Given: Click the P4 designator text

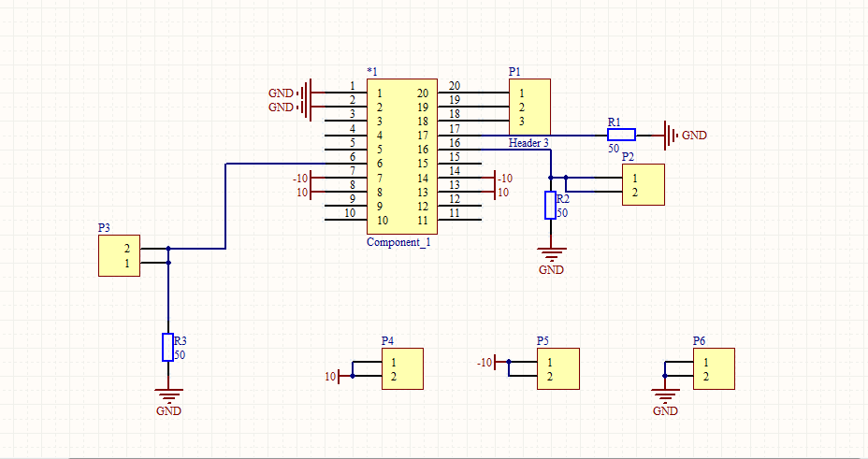Looking at the screenshot, I should 387,340.
